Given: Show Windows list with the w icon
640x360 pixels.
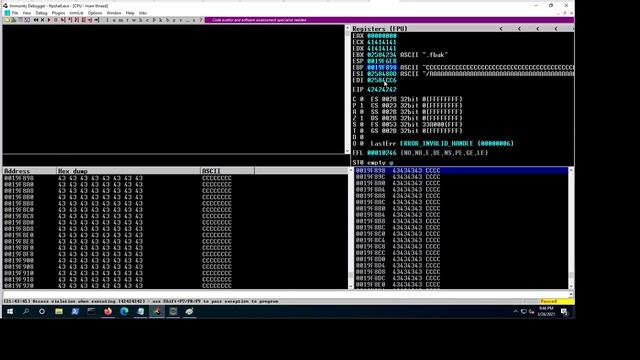Looking at the screenshot, I should pos(134,20).
